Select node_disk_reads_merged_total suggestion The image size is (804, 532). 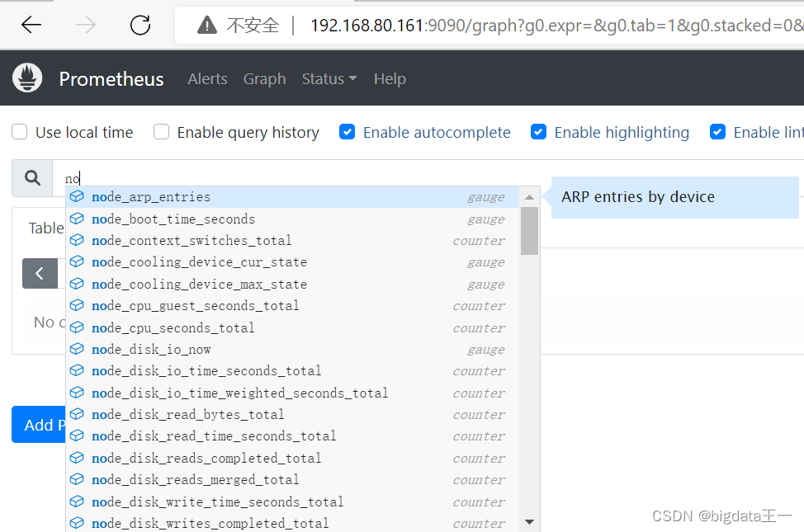tap(292, 479)
